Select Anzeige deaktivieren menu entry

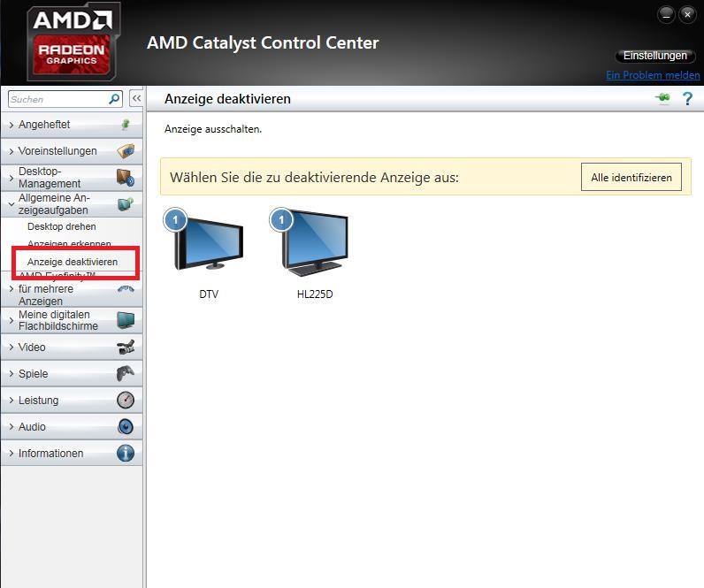pyautogui.click(x=73, y=262)
